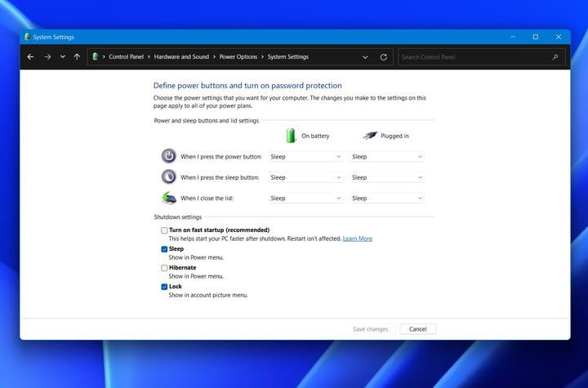Click the Cancel button

[x=418, y=329]
